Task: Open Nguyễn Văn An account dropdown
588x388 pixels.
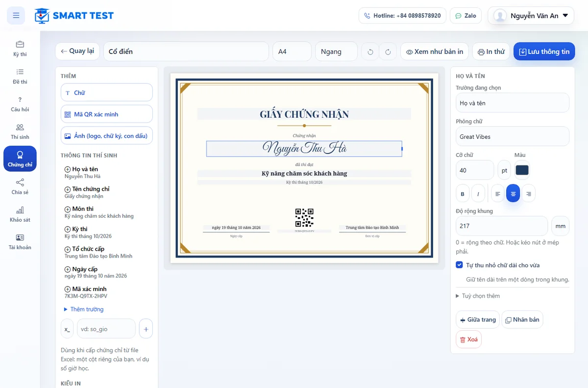Action: click(531, 16)
